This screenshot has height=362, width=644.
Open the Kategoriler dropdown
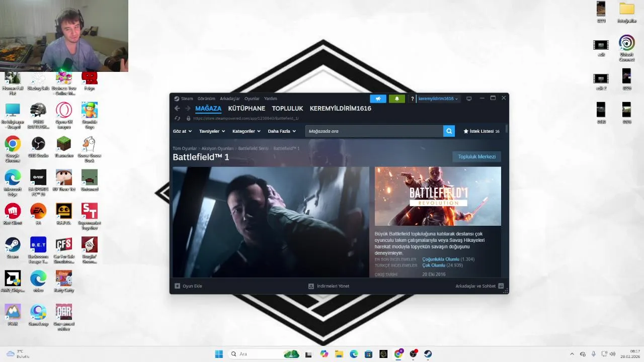(x=247, y=131)
